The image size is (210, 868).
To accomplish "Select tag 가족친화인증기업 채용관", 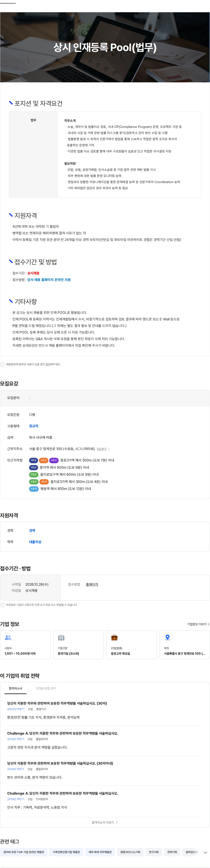I will (66, 852).
